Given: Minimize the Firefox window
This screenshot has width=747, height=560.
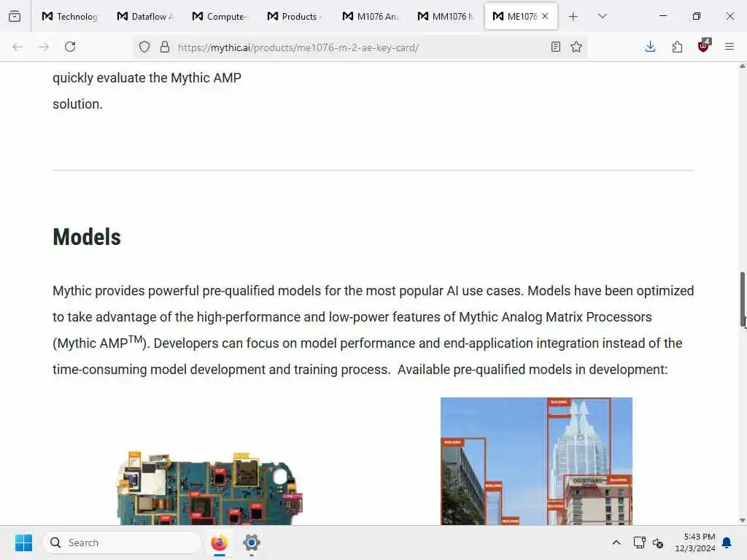Looking at the screenshot, I should (662, 16).
